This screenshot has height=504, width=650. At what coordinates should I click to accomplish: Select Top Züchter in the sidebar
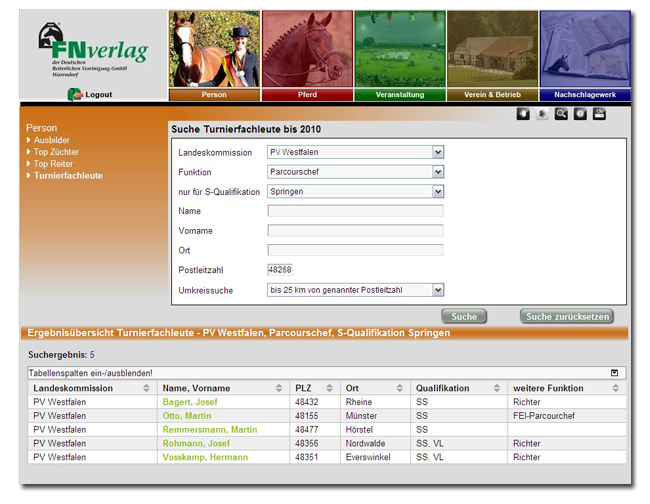[56, 152]
